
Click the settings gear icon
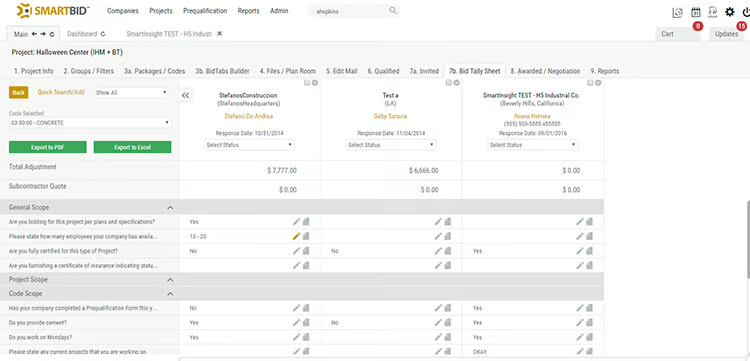click(729, 12)
